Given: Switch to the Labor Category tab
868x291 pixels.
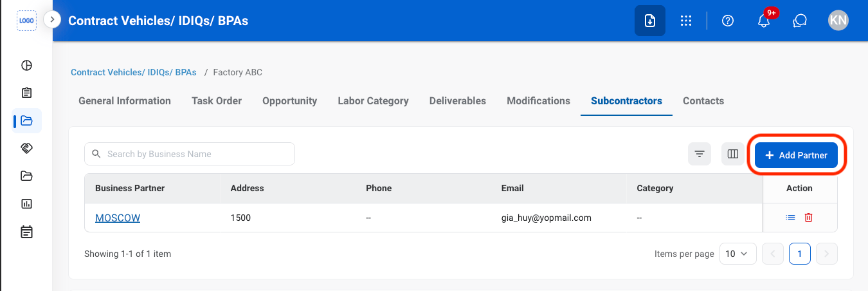Looking at the screenshot, I should click(x=373, y=100).
